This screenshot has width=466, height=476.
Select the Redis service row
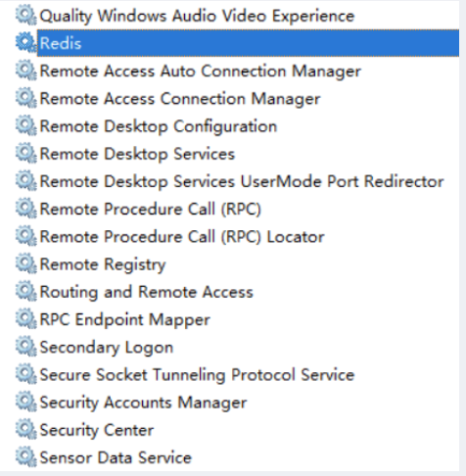(248, 43)
